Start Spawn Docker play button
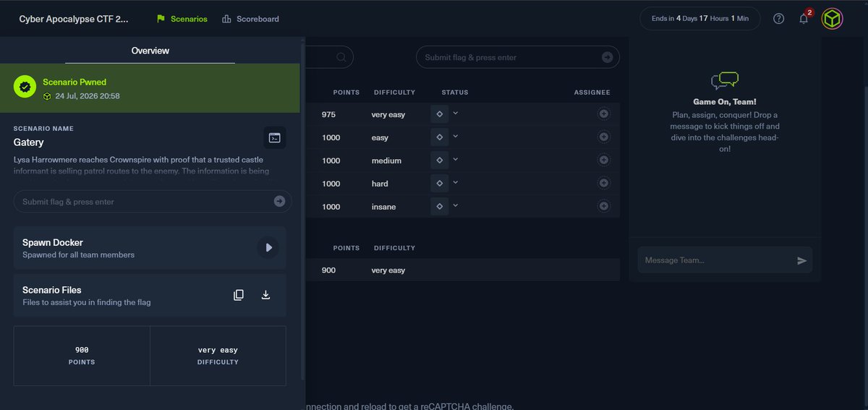 [x=268, y=247]
